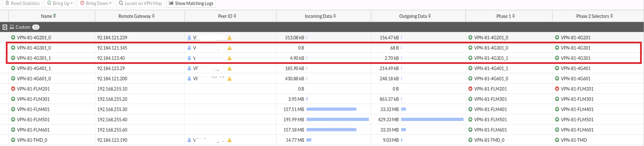
Task: Click Show Matching Logs button
Action: 191,3
